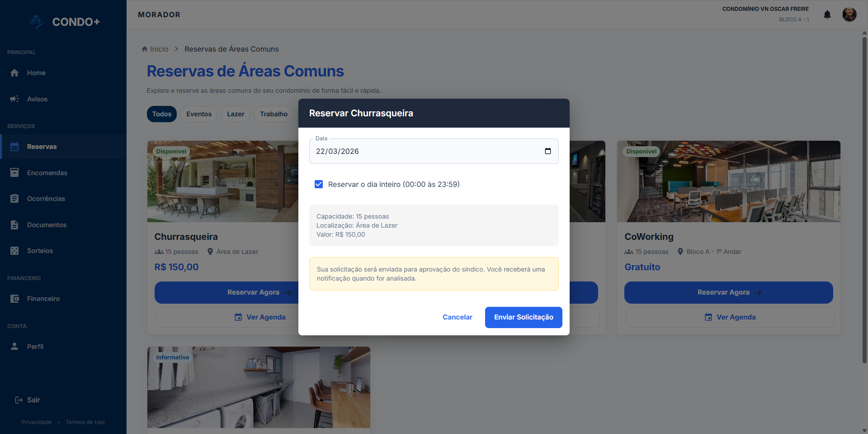Open the user avatar profile picture

tap(849, 14)
